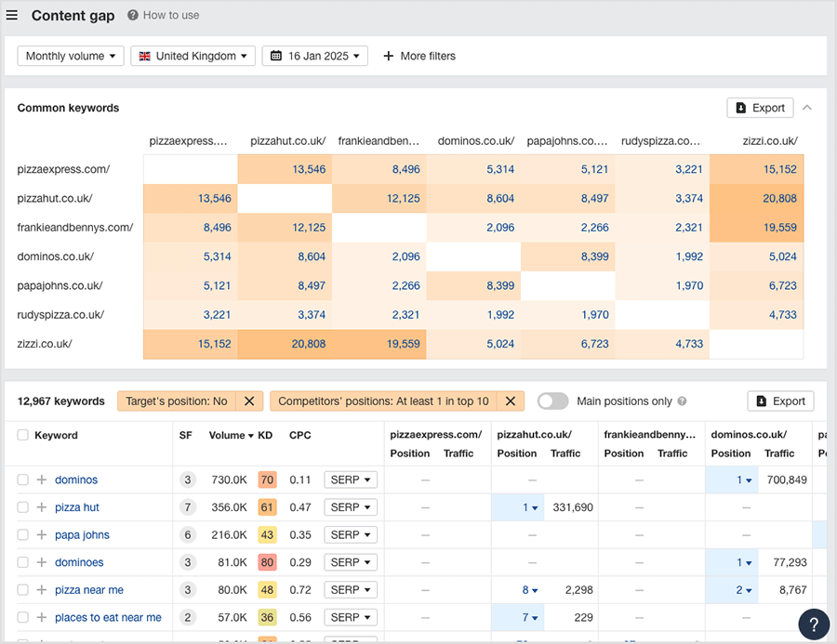Click SF badge 3 in dominos row
Screen dimensions: 837x644
(187, 480)
